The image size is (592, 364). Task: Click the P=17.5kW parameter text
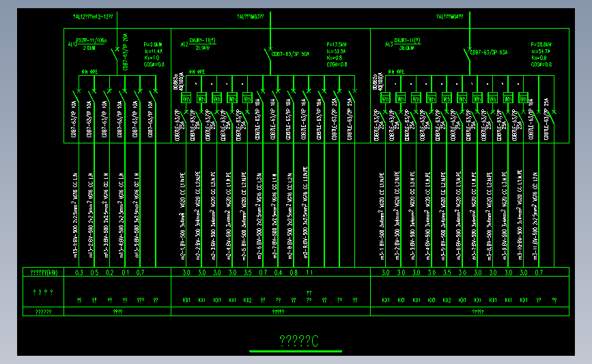click(x=337, y=44)
